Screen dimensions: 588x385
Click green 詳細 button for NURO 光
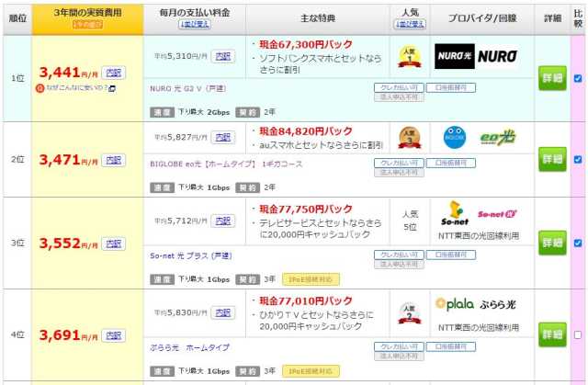tap(552, 78)
